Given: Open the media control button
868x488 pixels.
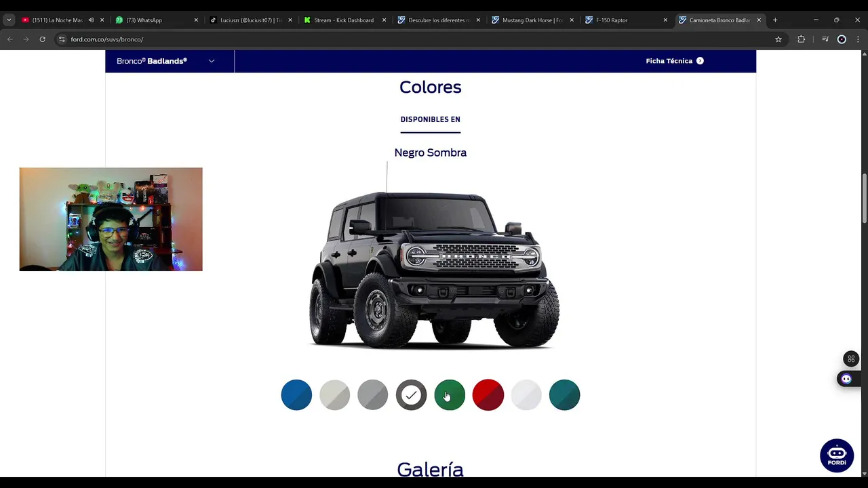Looking at the screenshot, I should coord(825,39).
